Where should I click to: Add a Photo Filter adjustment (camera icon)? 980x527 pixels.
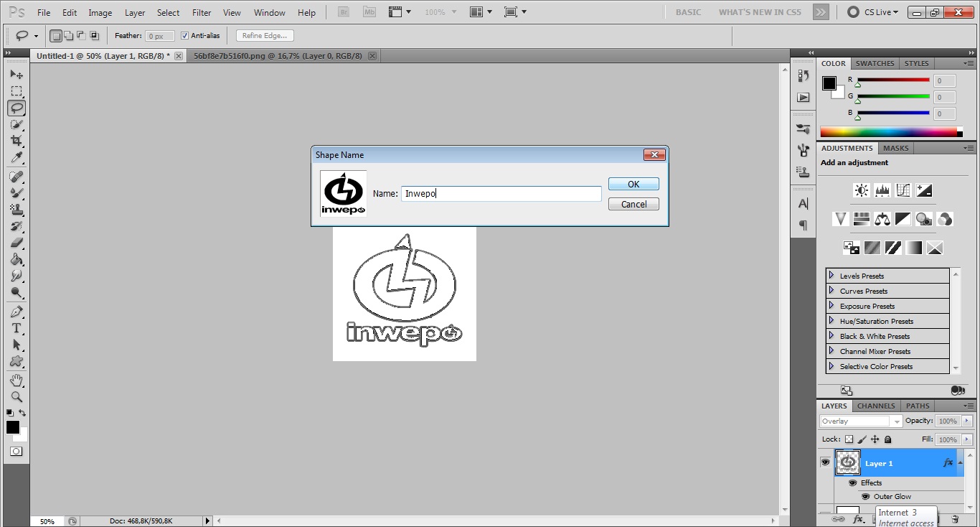pos(924,219)
